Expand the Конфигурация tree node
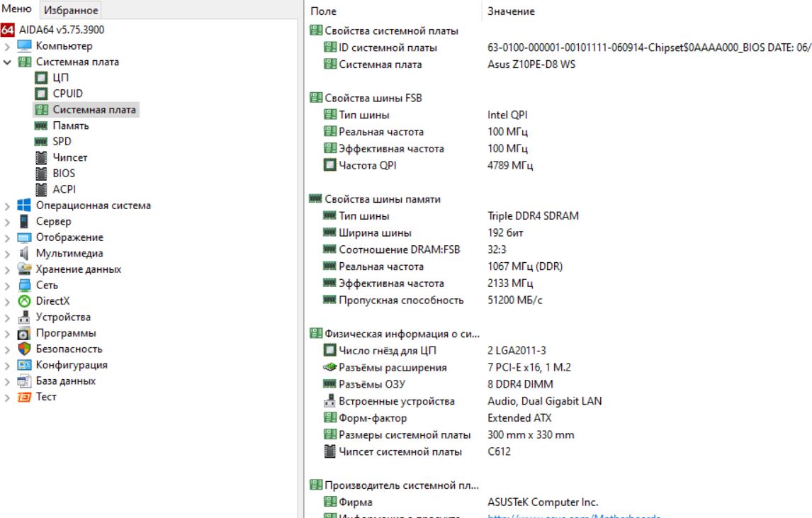This screenshot has height=518, width=812. point(7,366)
